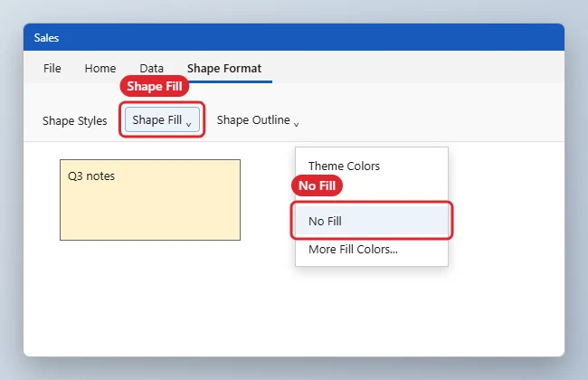The height and width of the screenshot is (380, 588).
Task: Select the Q3 notes text box shape
Action: [x=150, y=200]
